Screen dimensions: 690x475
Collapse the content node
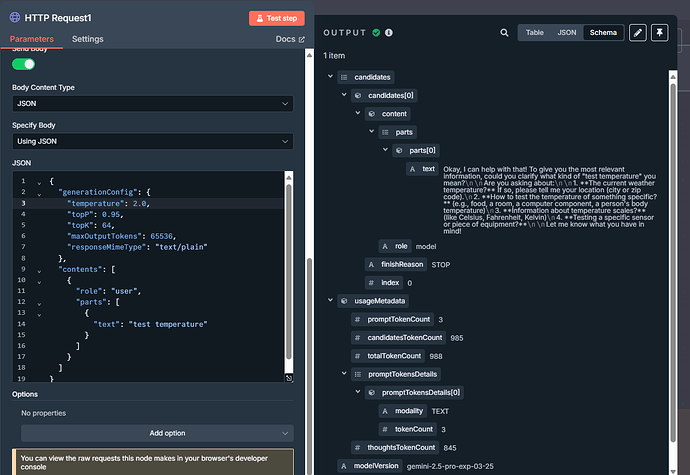coord(358,113)
